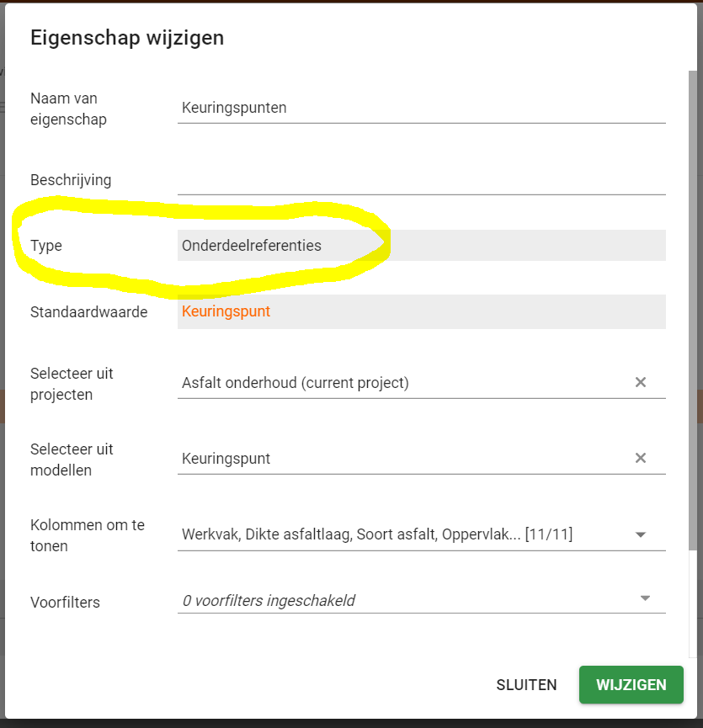Clear the Asfalt onderhoud project selection
Viewport: 703px width, 728px height.
(640, 383)
